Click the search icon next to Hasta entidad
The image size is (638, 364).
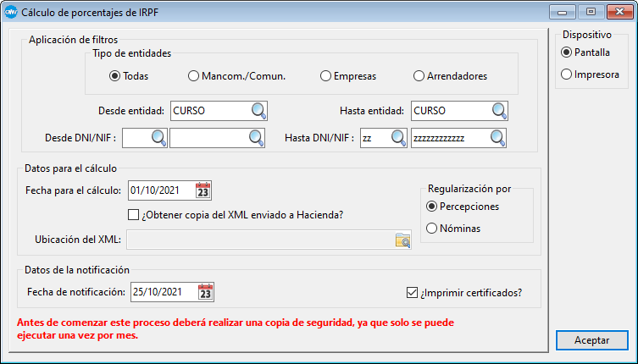499,111
